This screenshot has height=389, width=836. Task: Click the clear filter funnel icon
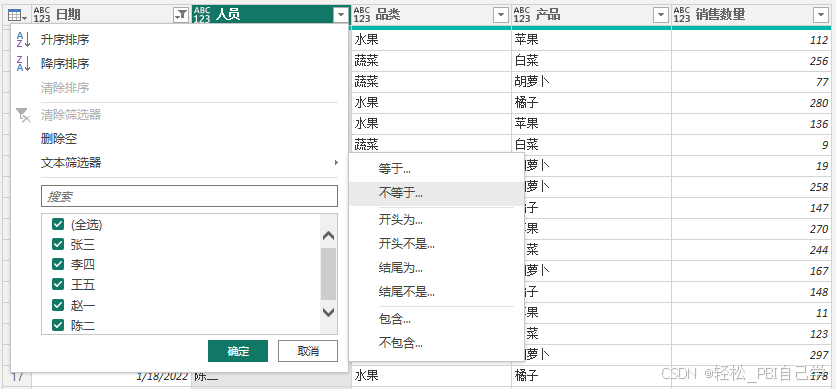coord(23,115)
